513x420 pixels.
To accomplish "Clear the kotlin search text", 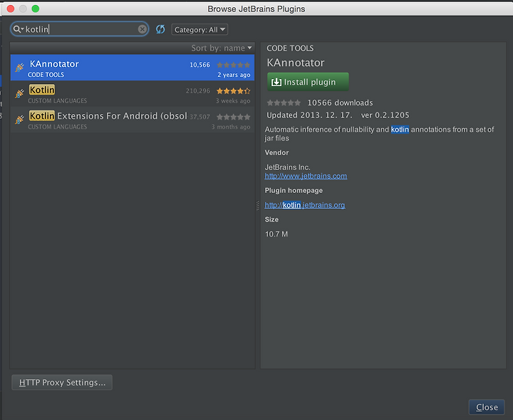I will [142, 29].
